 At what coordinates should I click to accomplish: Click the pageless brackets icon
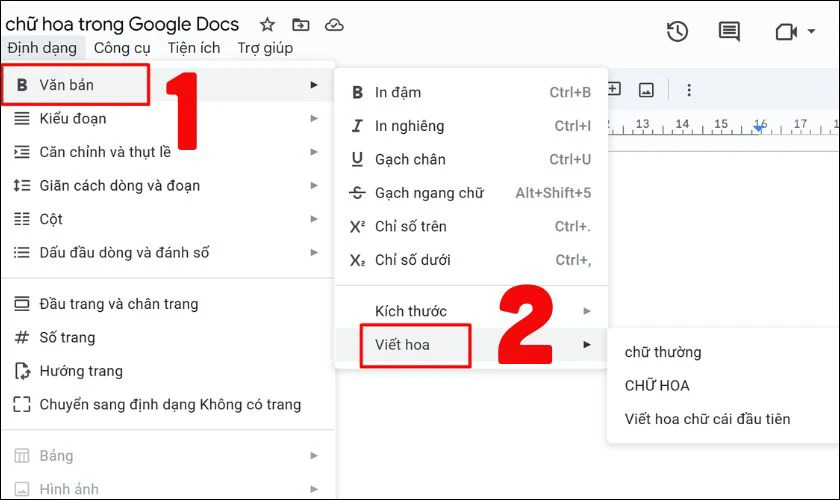(22, 405)
